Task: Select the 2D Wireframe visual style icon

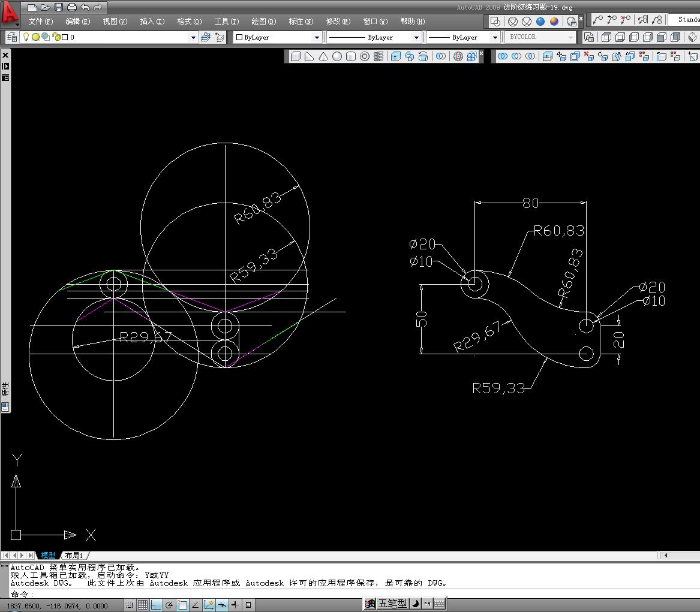Action: [495, 22]
